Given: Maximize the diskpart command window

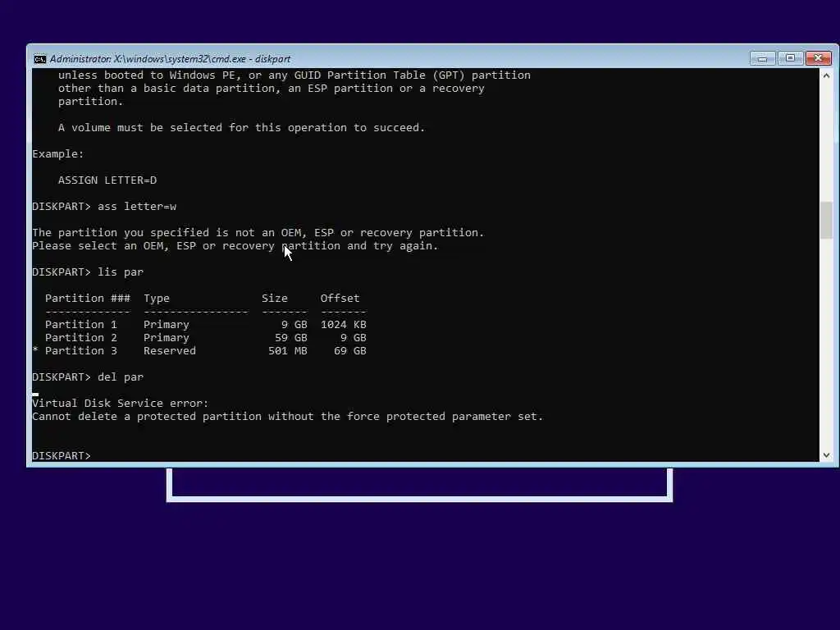Looking at the screenshot, I should coord(790,58).
